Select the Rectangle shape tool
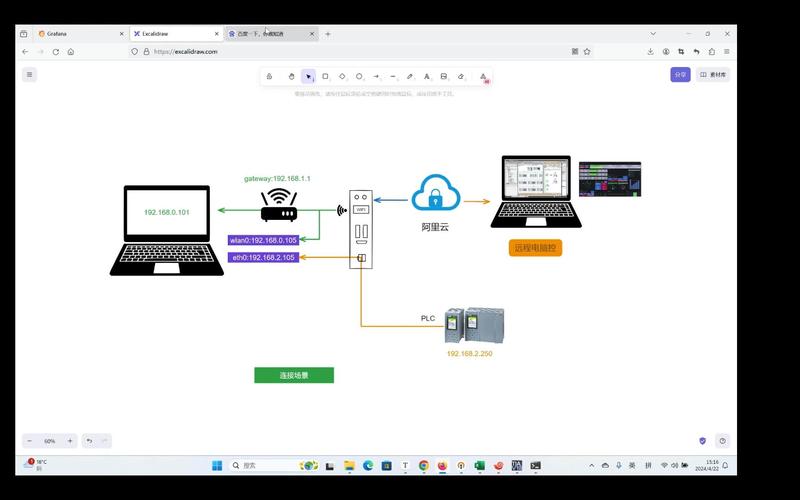 [325, 76]
